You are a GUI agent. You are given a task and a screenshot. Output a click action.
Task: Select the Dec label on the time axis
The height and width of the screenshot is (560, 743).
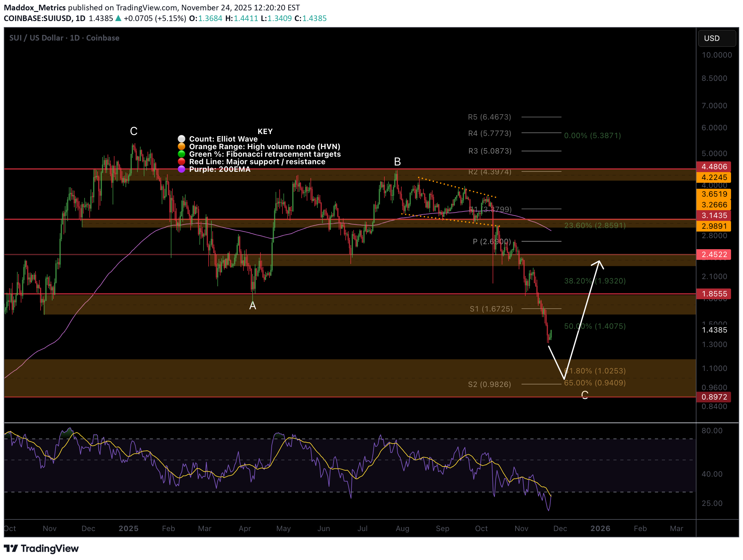[88, 529]
